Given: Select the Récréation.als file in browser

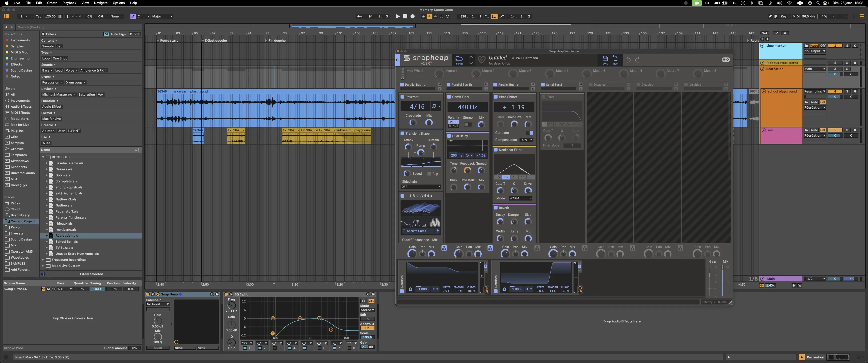Looking at the screenshot, I should [66, 236].
